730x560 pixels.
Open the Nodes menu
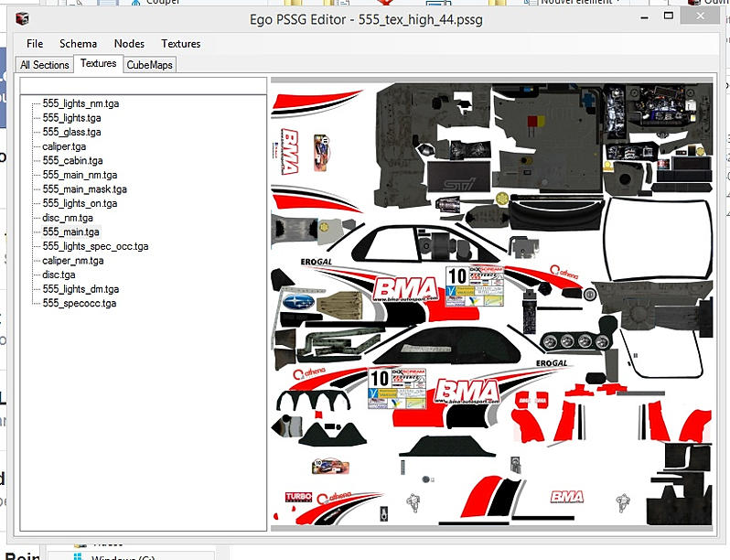coord(129,44)
